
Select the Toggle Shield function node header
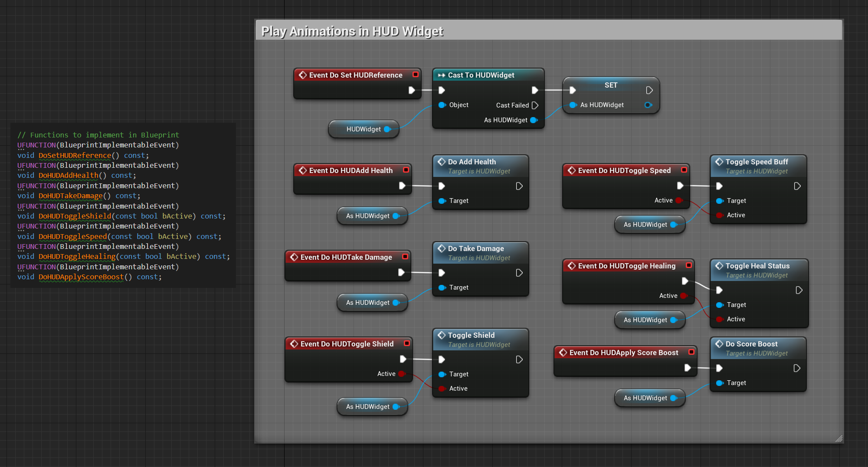click(x=480, y=339)
